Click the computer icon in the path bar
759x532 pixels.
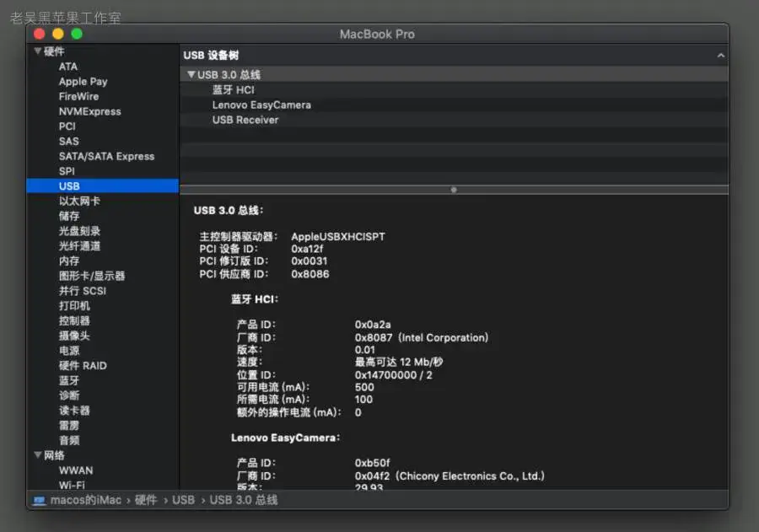(x=39, y=500)
